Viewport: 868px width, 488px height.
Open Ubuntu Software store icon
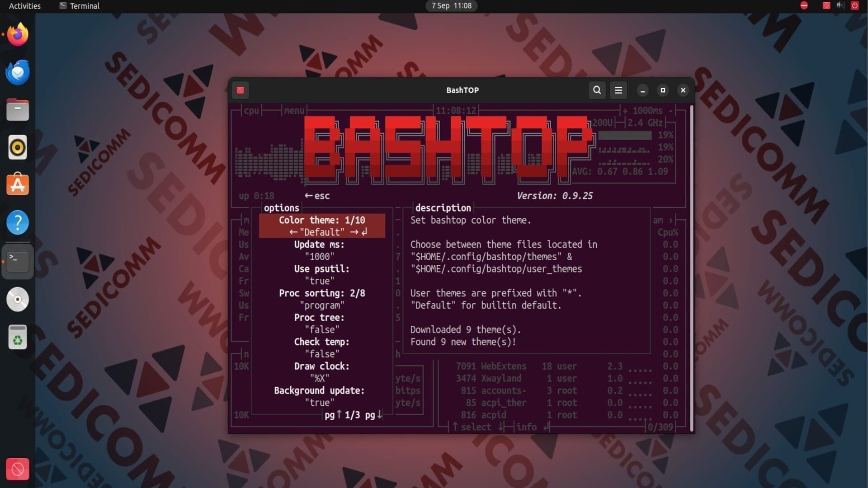[18, 185]
